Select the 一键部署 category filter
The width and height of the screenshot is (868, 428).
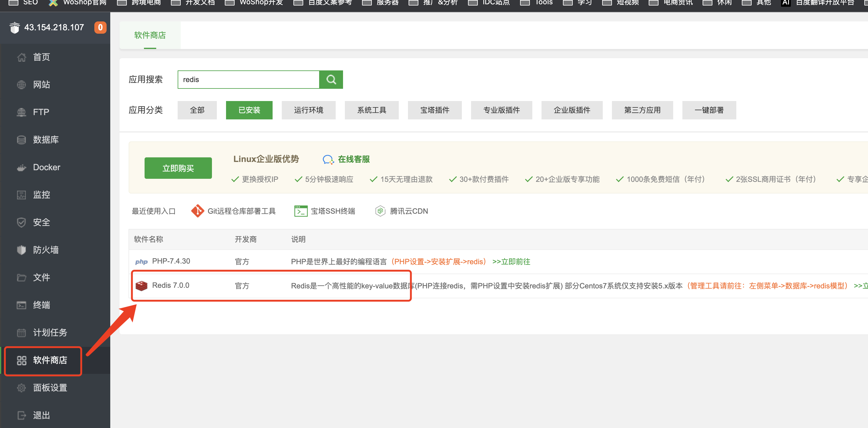709,110
